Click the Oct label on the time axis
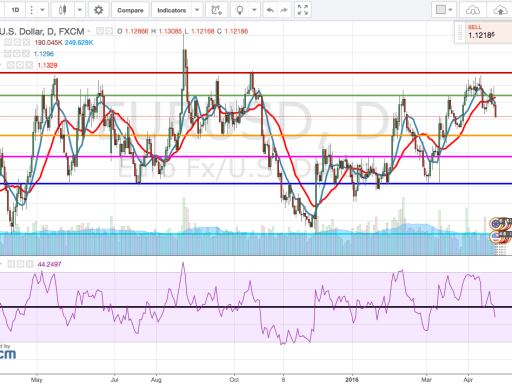 234,380
